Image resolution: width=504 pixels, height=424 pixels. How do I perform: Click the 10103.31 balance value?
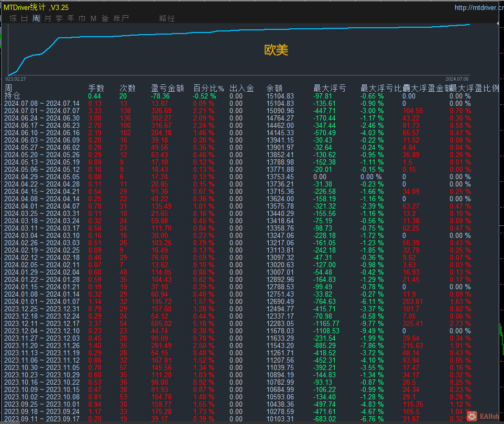[280, 419]
